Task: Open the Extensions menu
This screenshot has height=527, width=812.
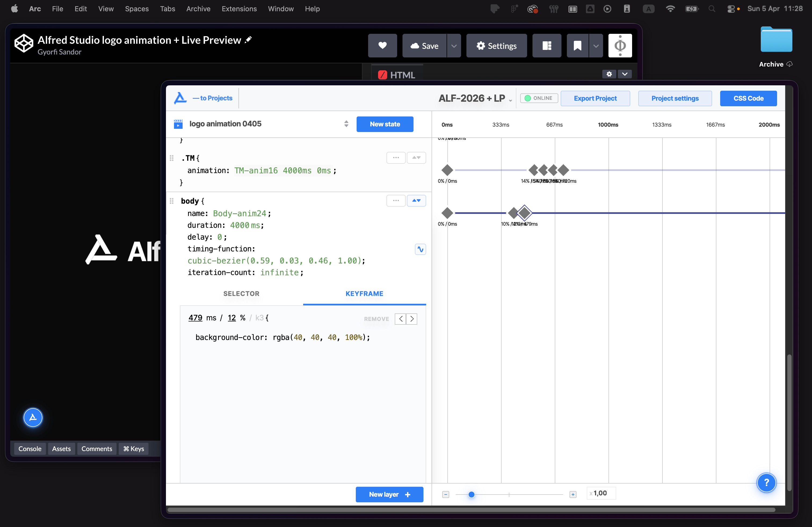Action: tap(239, 9)
